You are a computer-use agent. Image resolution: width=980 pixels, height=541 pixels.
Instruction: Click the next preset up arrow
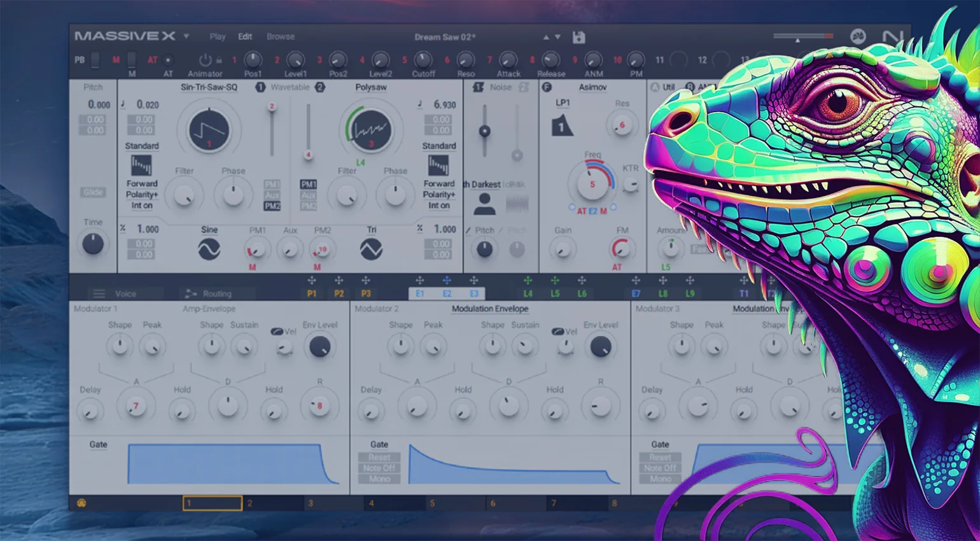545,37
